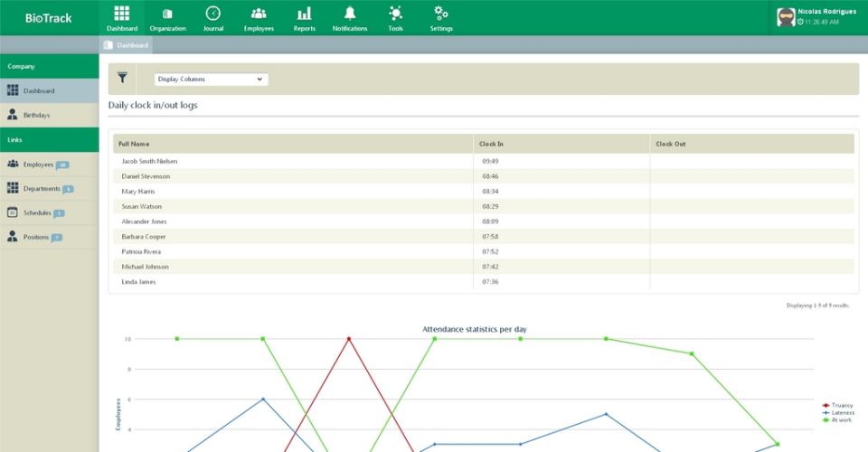
Task: Select Birthdays in the sidebar menu
Action: [x=49, y=115]
